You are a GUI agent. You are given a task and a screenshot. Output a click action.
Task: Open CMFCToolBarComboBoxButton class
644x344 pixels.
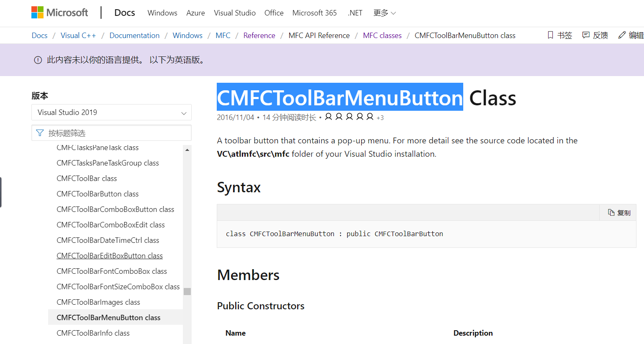tap(115, 209)
